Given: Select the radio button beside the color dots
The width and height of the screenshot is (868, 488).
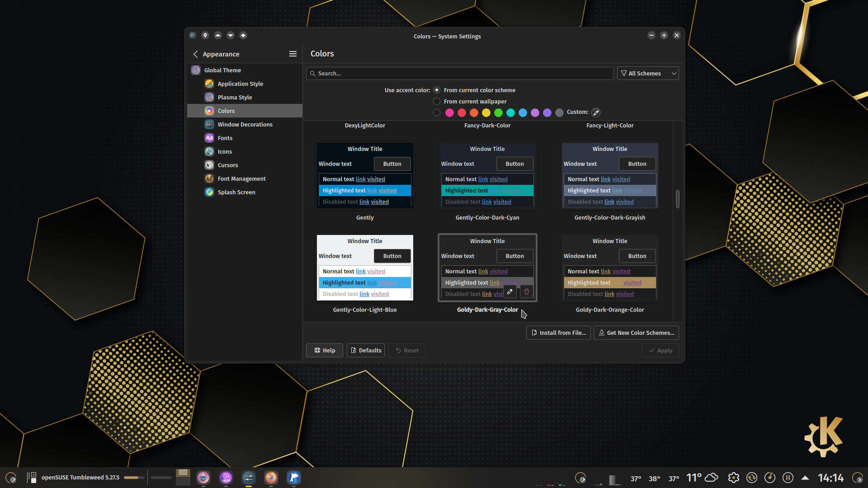Looking at the screenshot, I should [437, 113].
